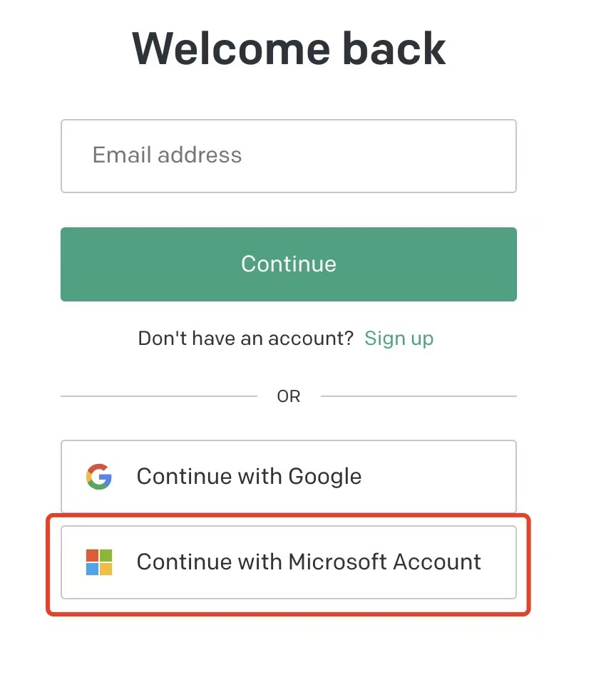Click the green square of Microsoft logo
The height and width of the screenshot is (687, 616).
pyautogui.click(x=106, y=555)
